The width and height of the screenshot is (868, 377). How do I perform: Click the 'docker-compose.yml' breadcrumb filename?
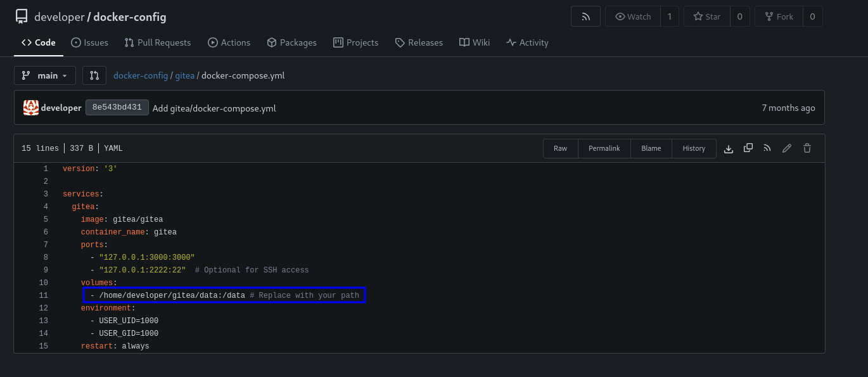tap(243, 75)
